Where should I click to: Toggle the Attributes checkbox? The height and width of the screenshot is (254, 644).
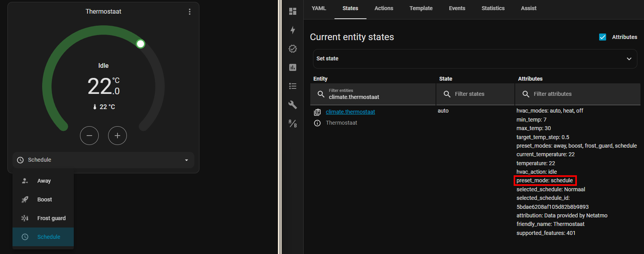point(603,37)
